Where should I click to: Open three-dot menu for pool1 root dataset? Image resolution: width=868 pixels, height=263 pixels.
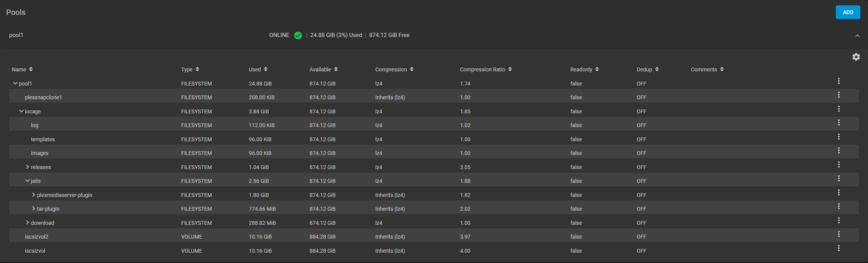pos(839,81)
